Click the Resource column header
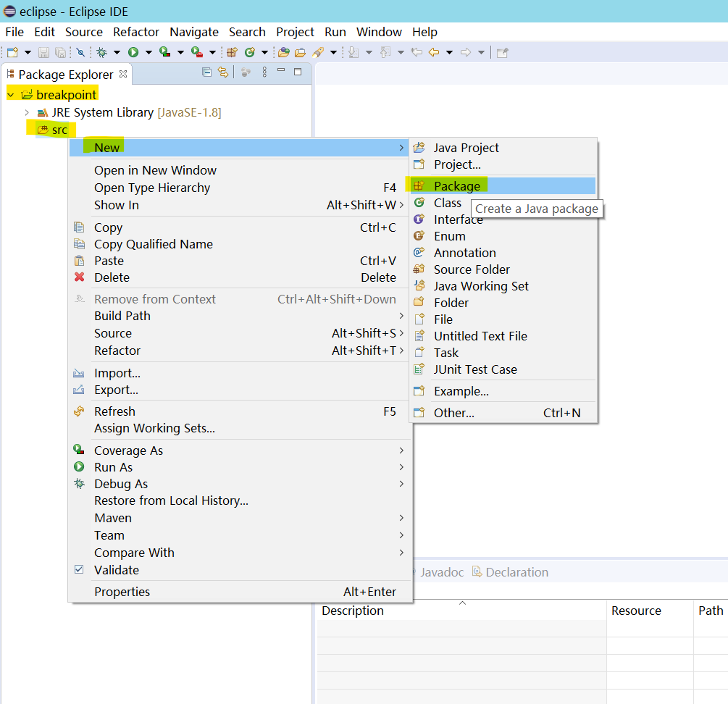728x704 pixels. (650, 611)
